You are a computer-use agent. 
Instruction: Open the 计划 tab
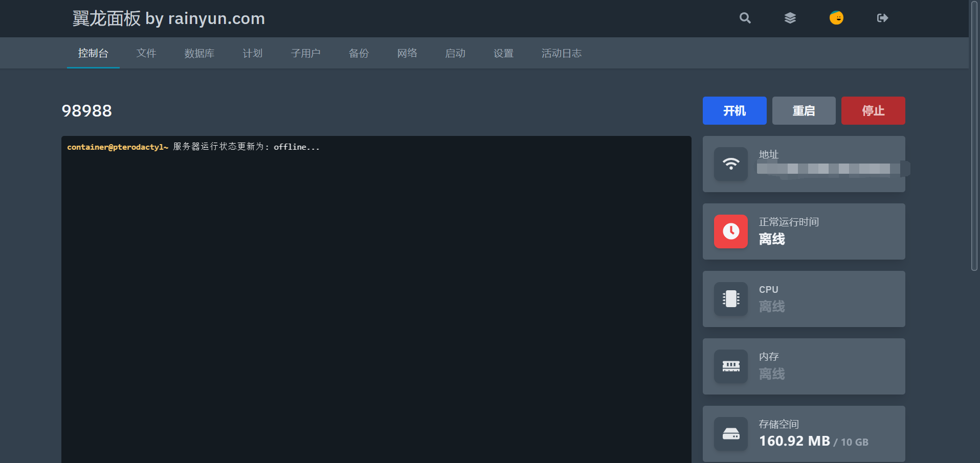click(x=253, y=53)
